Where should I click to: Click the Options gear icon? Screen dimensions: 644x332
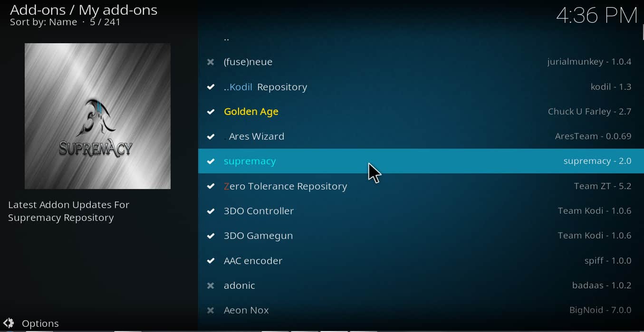click(x=9, y=323)
